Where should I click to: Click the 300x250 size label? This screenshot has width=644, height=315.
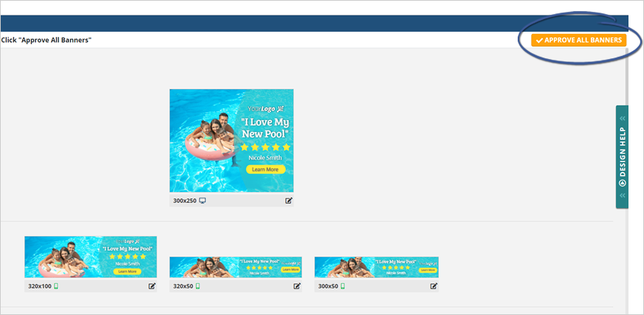tap(184, 201)
